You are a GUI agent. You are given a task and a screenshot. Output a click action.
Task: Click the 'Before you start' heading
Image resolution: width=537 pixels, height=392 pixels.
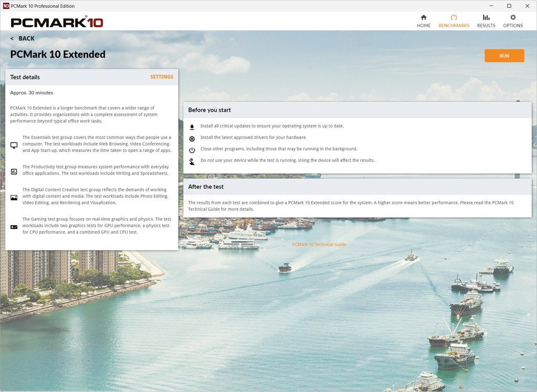209,110
